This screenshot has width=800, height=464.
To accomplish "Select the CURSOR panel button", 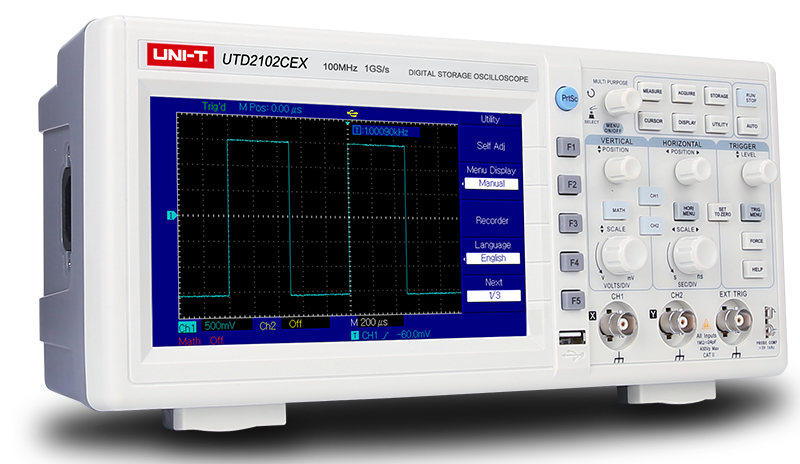I will point(653,121).
